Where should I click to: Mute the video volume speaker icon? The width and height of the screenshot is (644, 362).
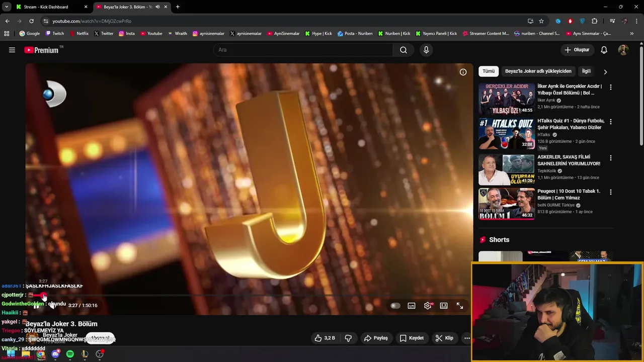click(52, 306)
